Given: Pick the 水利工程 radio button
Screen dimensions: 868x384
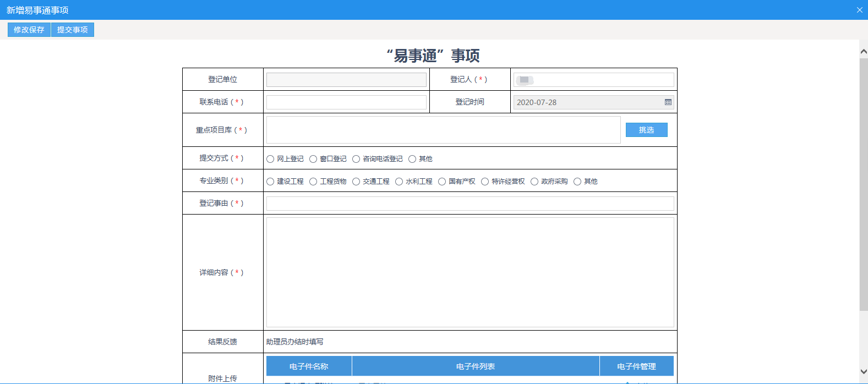Looking at the screenshot, I should 399,182.
